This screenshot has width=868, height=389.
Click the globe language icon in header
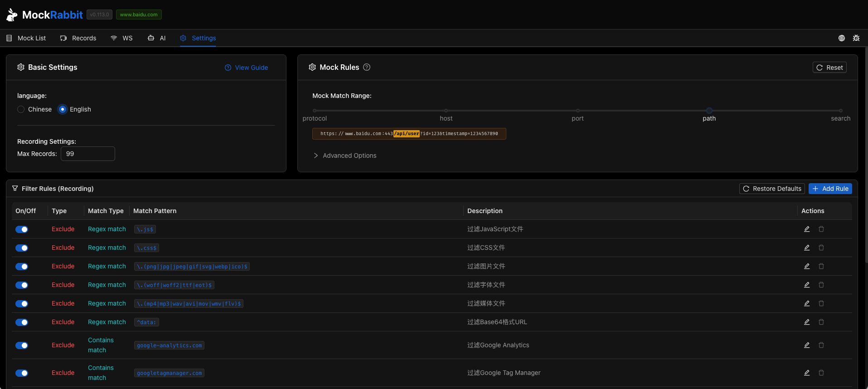click(x=841, y=38)
